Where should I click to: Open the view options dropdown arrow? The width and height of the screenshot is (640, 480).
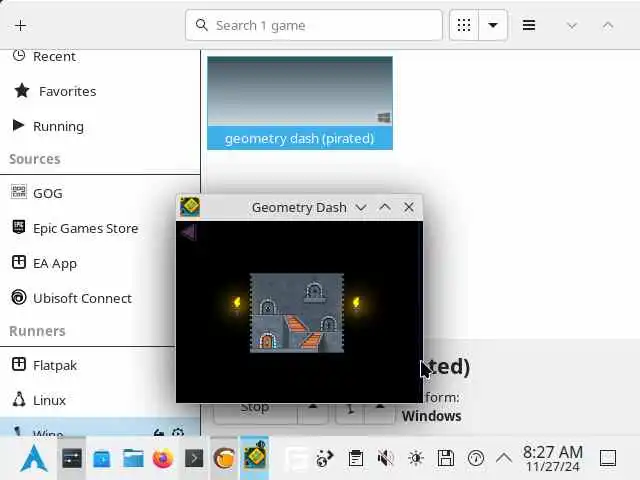click(x=493, y=25)
